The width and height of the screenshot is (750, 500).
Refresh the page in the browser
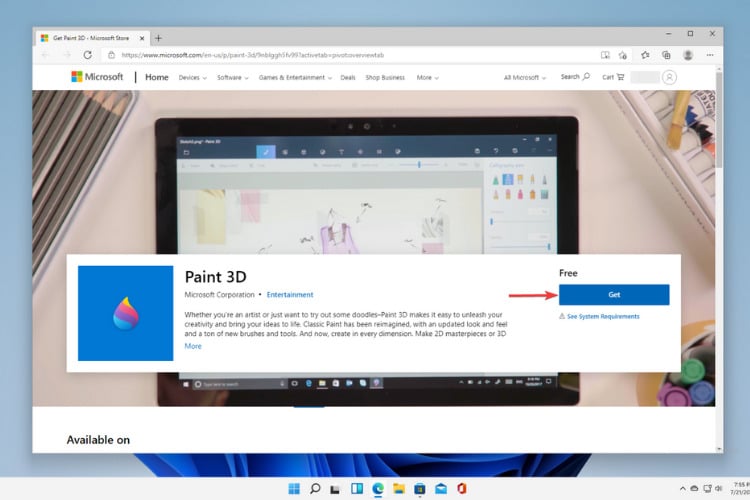pyautogui.click(x=88, y=55)
